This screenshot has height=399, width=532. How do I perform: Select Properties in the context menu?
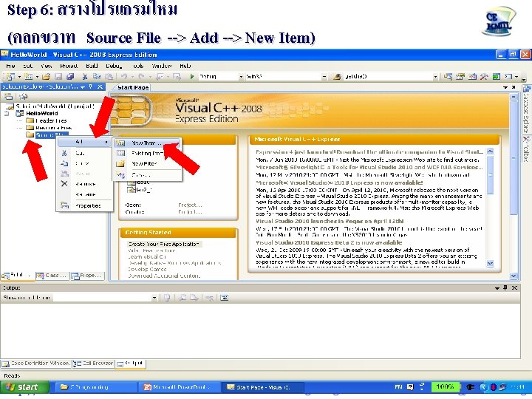[x=85, y=205]
